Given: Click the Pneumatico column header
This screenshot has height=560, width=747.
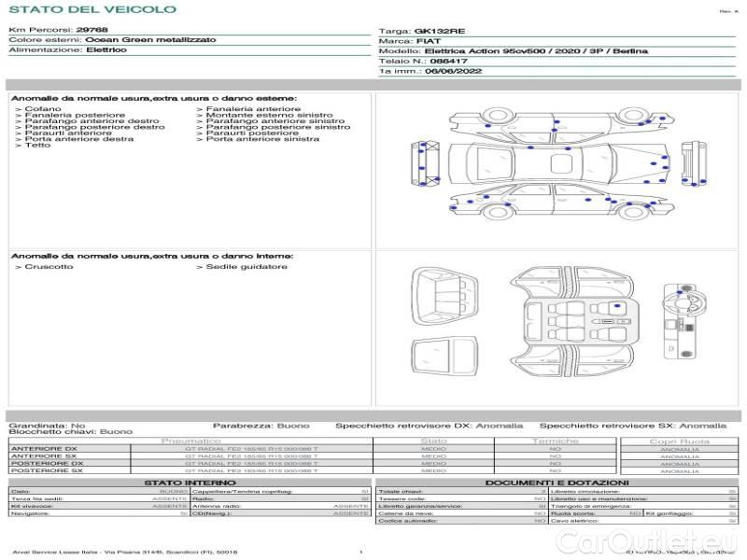Looking at the screenshot, I should click(x=190, y=441).
